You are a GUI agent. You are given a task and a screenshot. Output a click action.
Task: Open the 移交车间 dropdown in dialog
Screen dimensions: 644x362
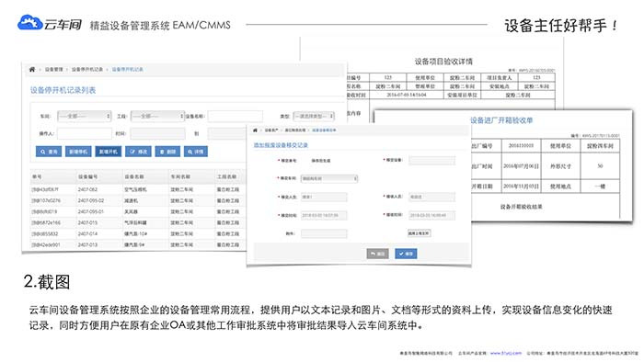pos(329,179)
